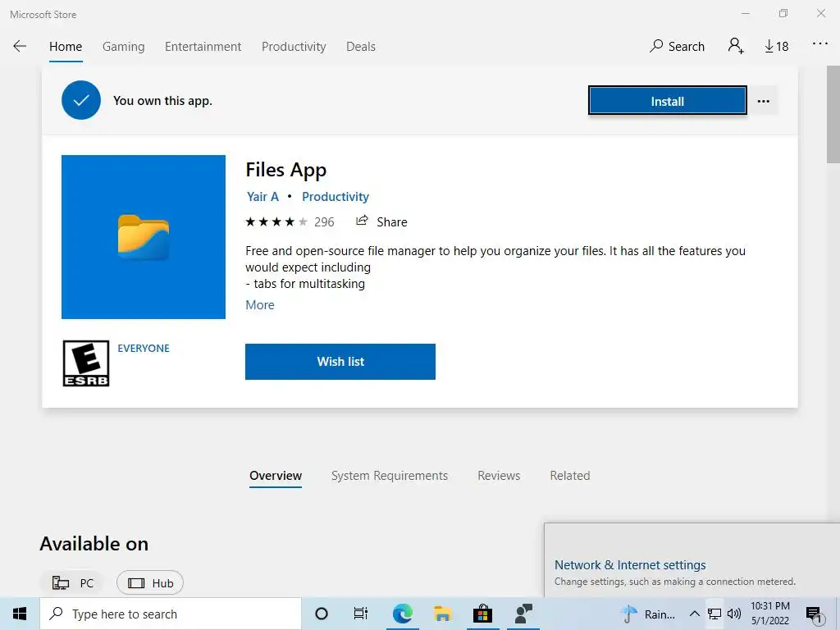Click the Microsoft Store taskbar icon
Screen dimensions: 840x630
tap(482, 614)
